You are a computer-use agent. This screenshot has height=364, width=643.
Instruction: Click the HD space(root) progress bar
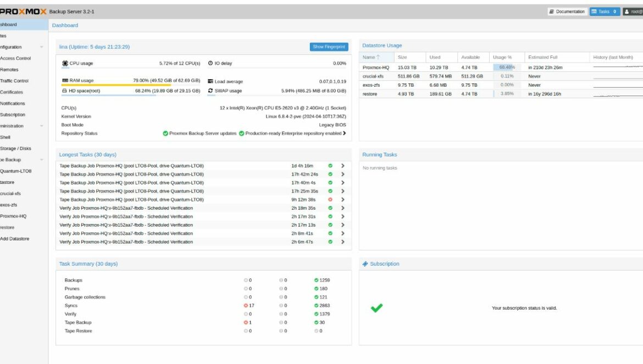click(131, 95)
